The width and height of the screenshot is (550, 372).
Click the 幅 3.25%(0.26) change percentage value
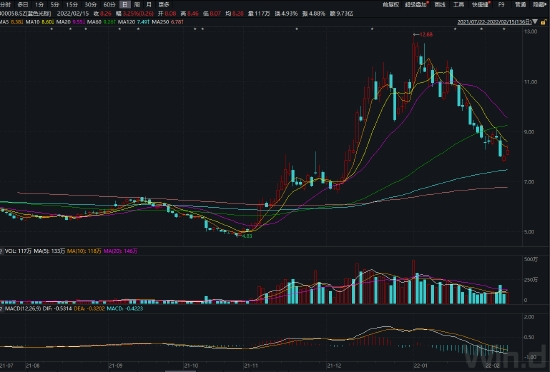pos(135,14)
